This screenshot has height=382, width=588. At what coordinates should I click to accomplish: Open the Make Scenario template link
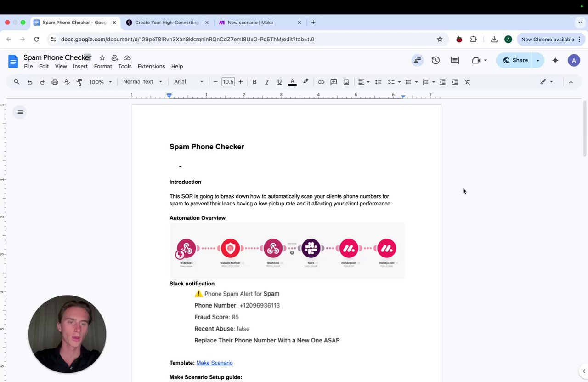[x=215, y=363]
